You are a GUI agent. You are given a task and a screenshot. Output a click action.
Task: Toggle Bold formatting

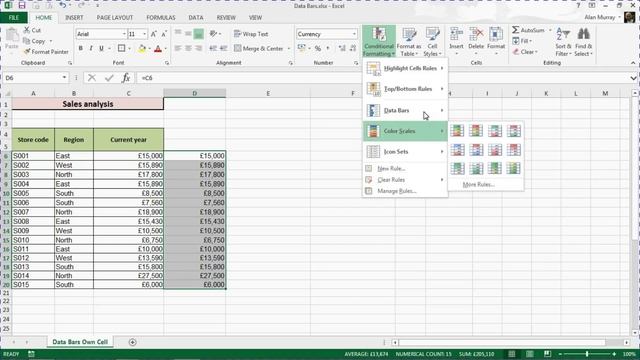coord(81,49)
